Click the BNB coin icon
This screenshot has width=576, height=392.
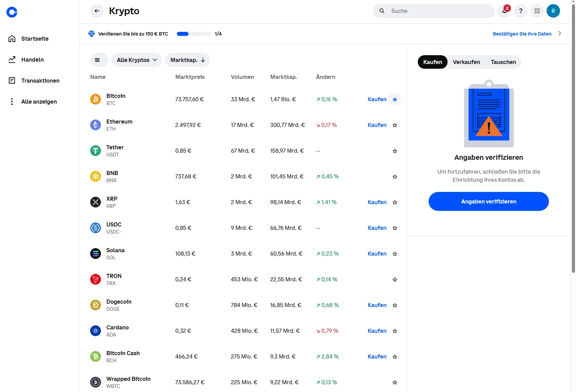96,176
